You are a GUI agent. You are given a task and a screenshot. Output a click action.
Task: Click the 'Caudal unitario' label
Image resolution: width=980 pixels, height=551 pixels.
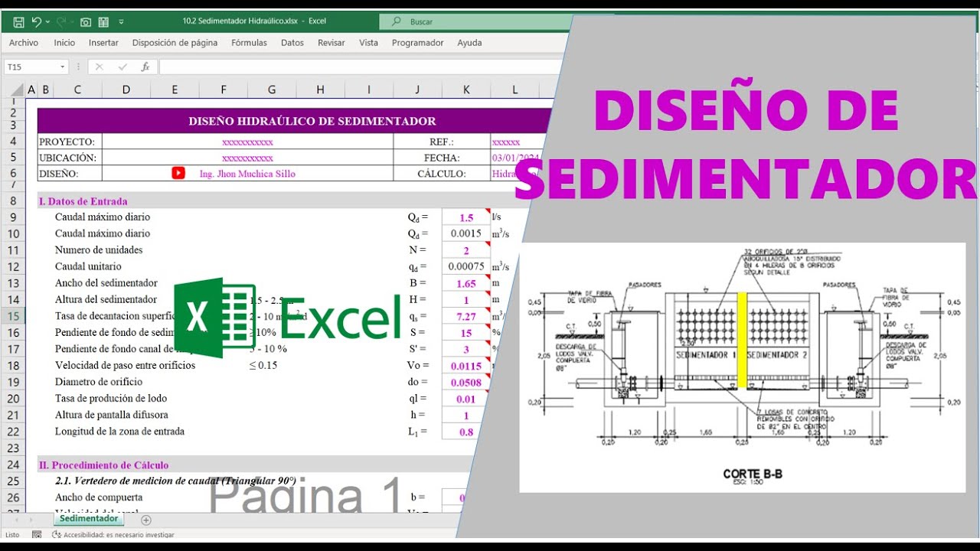[88, 266]
